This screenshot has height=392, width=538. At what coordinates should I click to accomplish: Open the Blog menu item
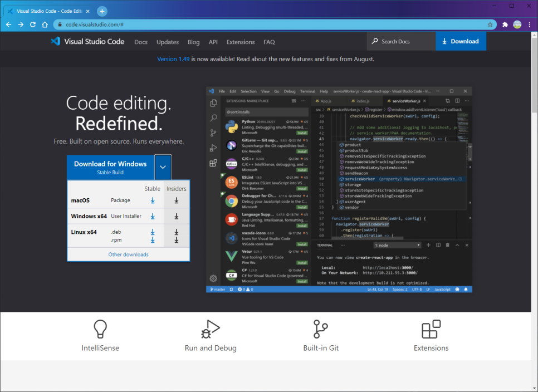(x=193, y=42)
